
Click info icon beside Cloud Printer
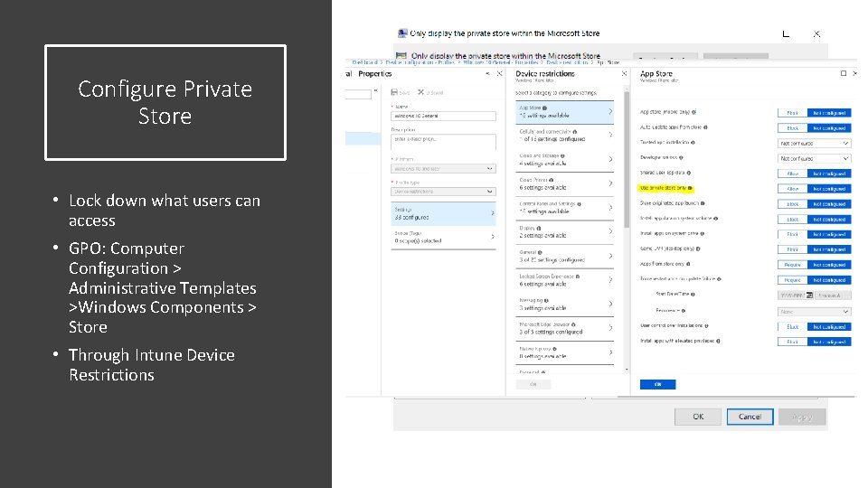[552, 180]
